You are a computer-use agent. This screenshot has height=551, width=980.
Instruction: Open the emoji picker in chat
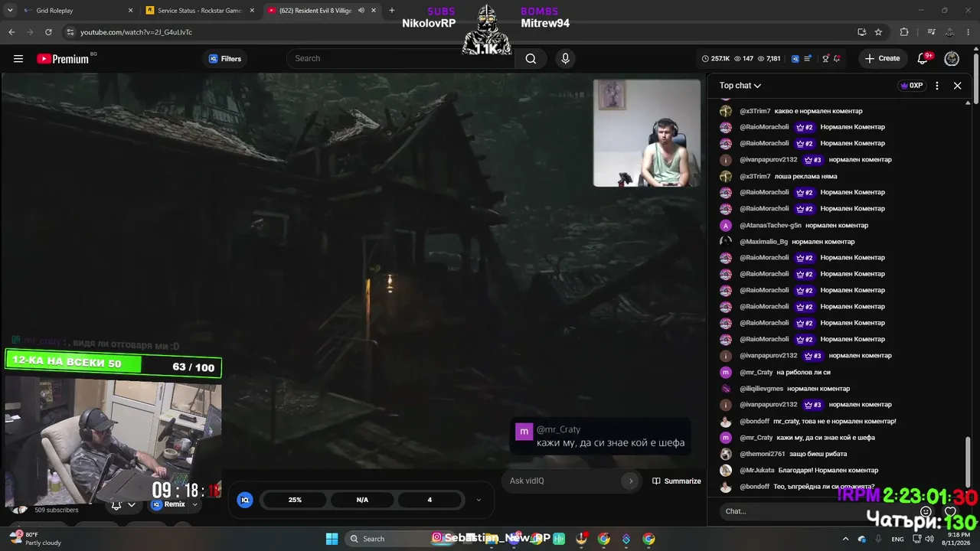926,511
